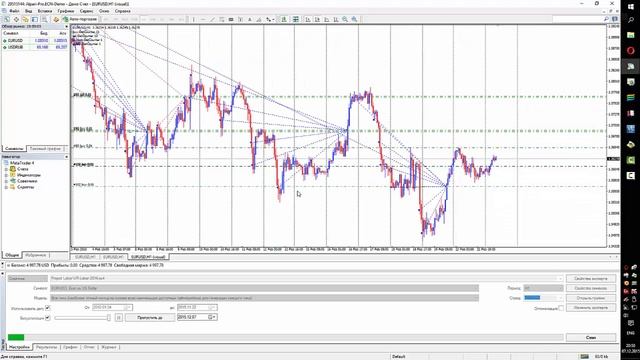The image size is (640, 360).
Task: Select the cursor tool in toolbar
Action: tap(7, 19)
